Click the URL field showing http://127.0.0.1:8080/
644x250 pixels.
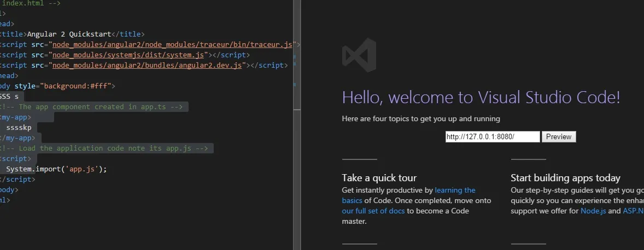coord(493,137)
